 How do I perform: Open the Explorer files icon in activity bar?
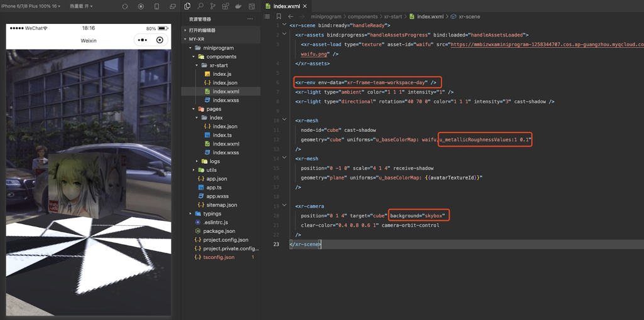point(187,6)
